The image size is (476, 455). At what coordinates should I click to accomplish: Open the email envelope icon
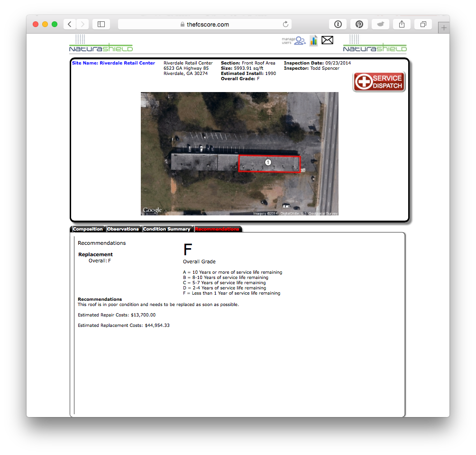pos(327,40)
